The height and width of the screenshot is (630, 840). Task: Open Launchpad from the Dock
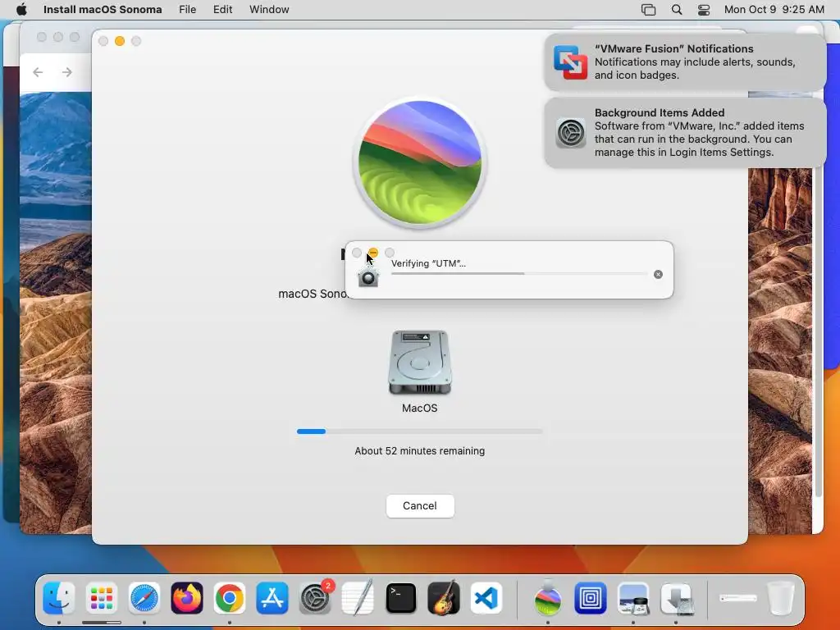[x=101, y=598]
